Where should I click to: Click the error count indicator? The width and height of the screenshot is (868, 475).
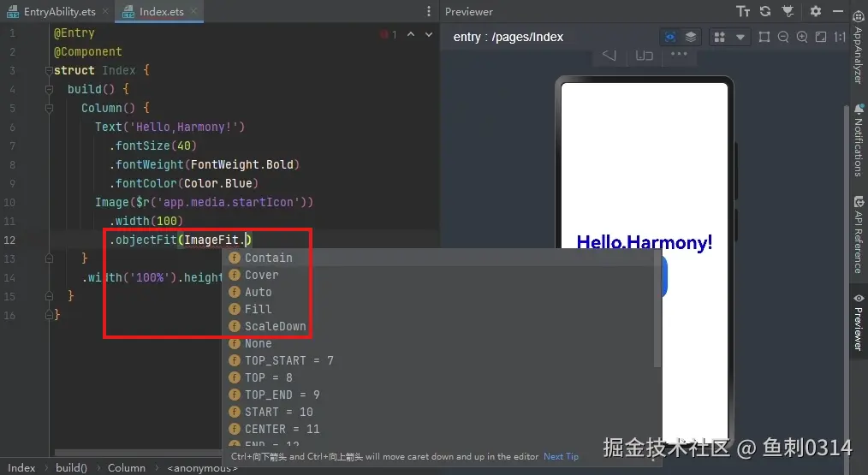coord(389,34)
